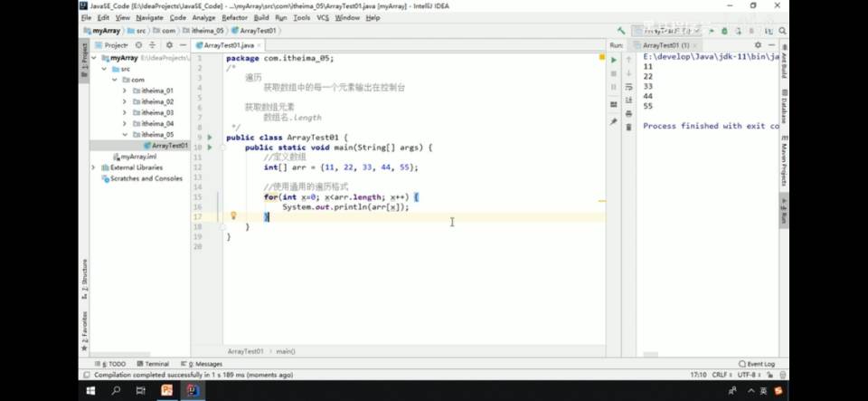
Task: Click run gutter arrow beside class ArrayTest01
Action: (210, 138)
